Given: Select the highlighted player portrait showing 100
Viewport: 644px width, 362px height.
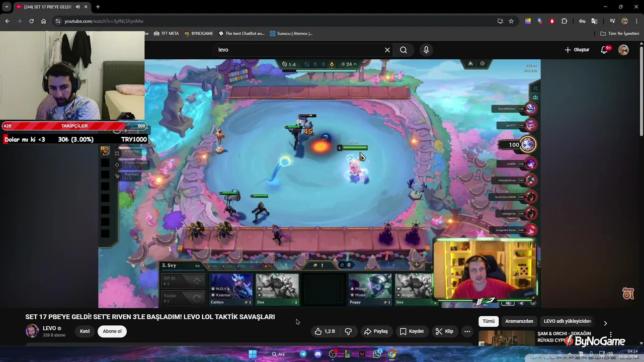Looking at the screenshot, I should [x=527, y=145].
